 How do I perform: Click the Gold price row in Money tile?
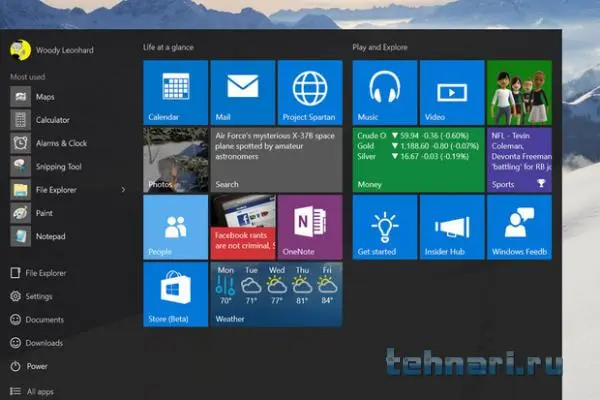[x=418, y=146]
